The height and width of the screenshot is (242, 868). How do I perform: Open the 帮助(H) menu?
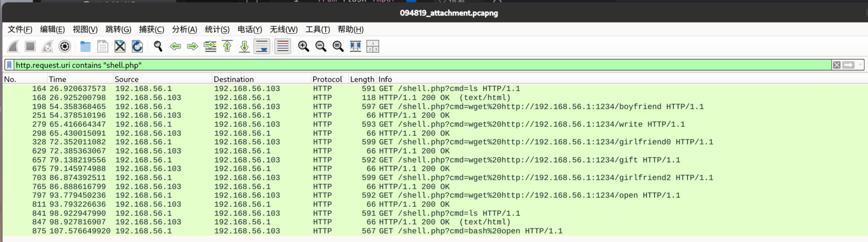(350, 29)
